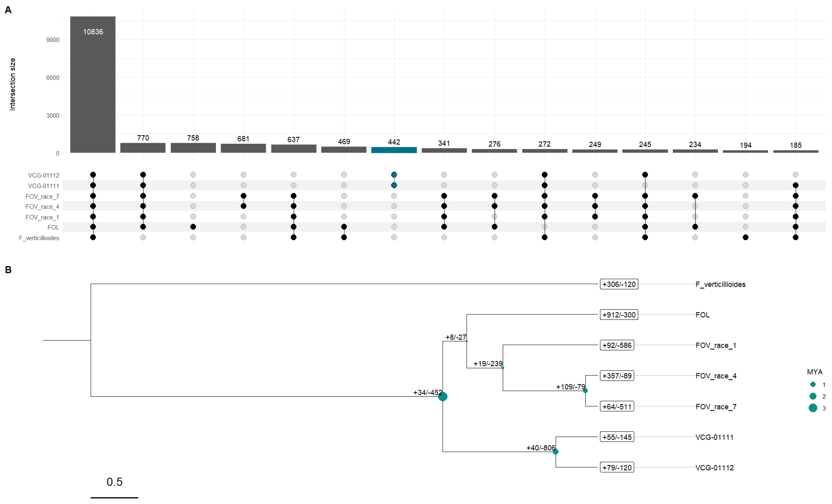The image size is (832, 504).
Task: Click the largest intersection bar labeled 10836
Action: (93, 84)
